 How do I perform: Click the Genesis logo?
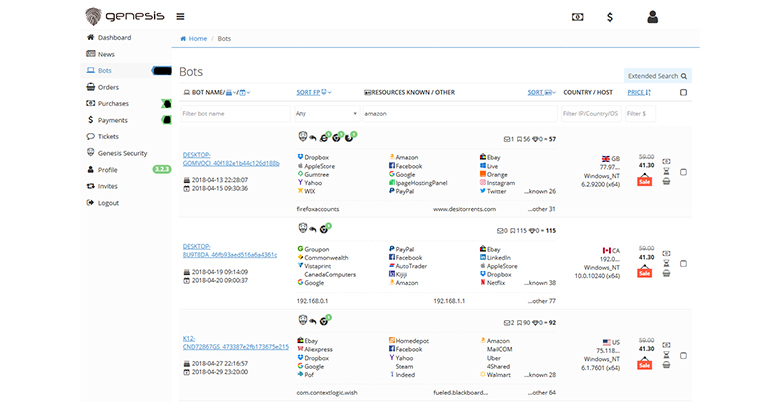124,16
